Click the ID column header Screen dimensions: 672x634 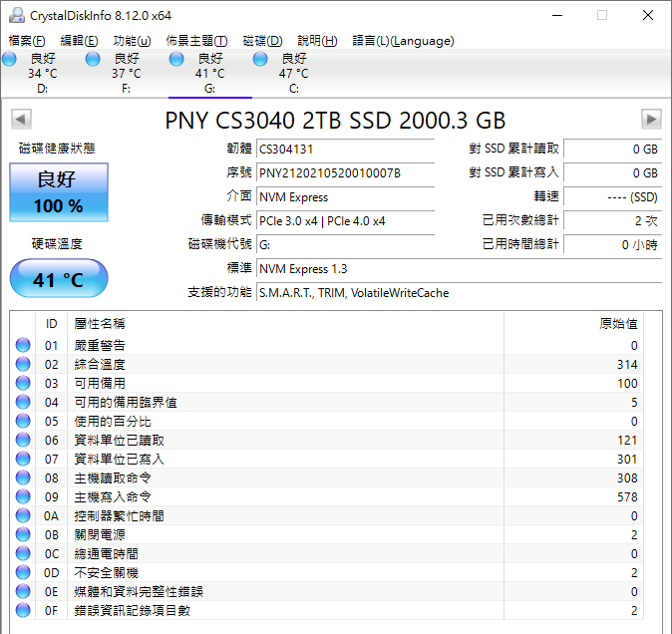pyautogui.click(x=51, y=323)
